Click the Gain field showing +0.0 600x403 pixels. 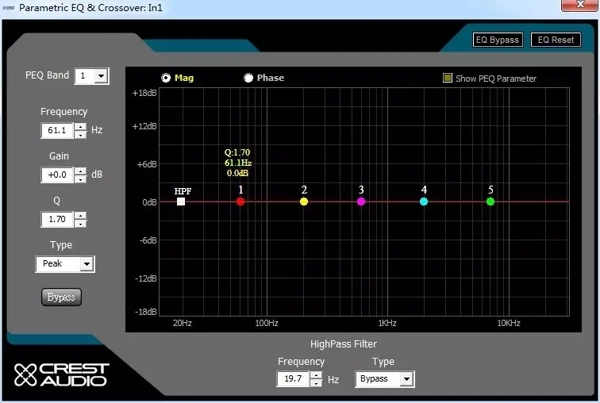tap(57, 175)
